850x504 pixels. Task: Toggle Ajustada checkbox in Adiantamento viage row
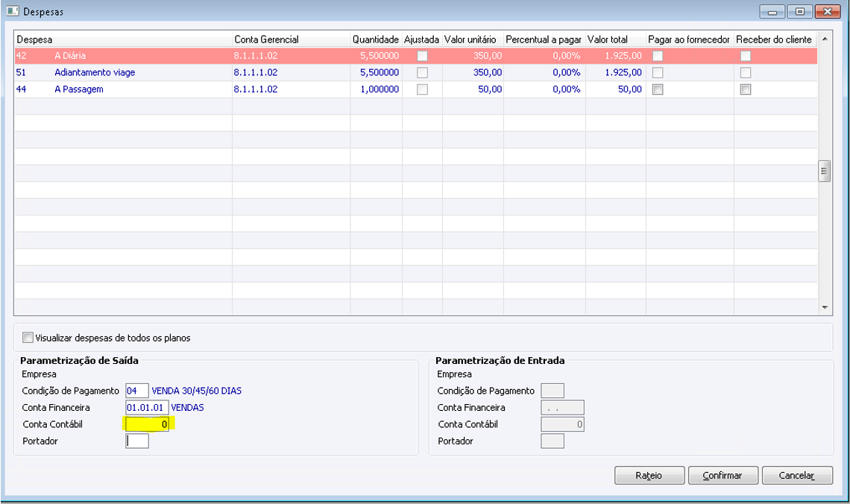(x=422, y=72)
